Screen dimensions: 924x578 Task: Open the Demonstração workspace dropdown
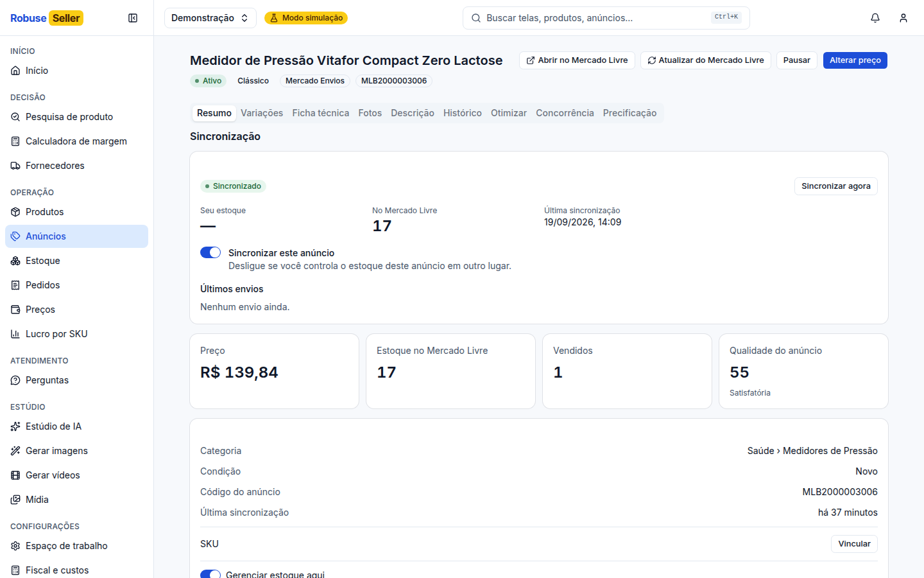pos(210,18)
